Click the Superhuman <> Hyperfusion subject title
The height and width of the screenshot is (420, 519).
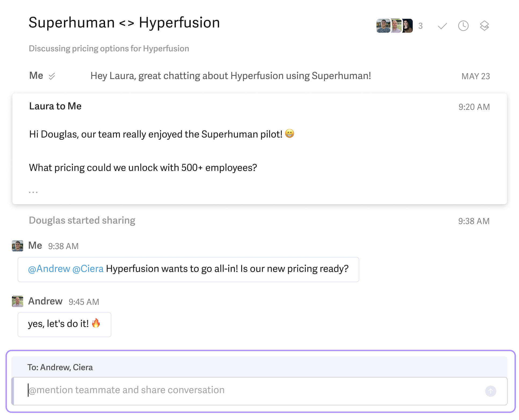pyautogui.click(x=124, y=22)
